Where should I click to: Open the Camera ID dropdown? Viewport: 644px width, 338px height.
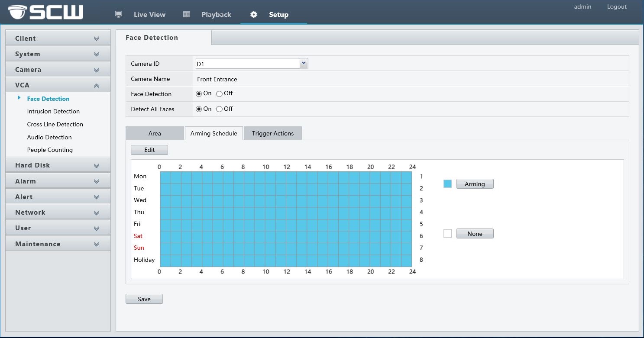coord(303,63)
